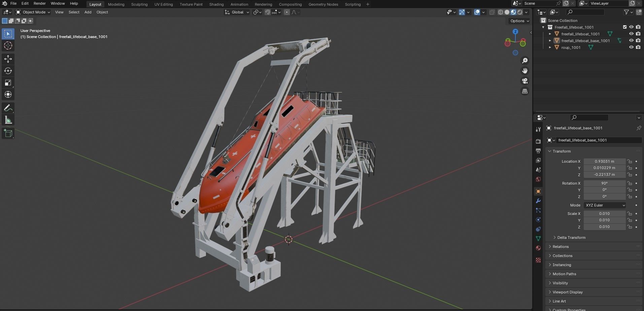Switch to Rendered viewport shading

[520, 12]
